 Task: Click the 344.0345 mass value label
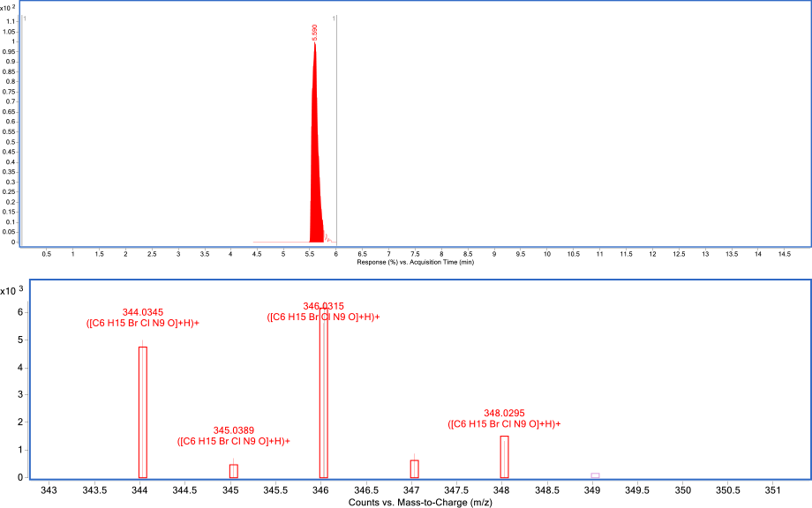click(143, 312)
